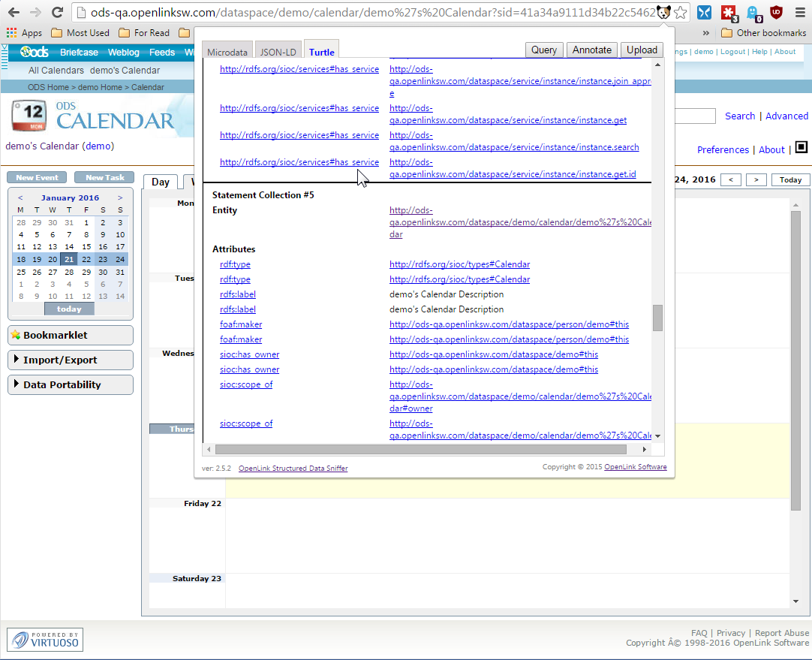
Task: Click the ODS Calendar logo icon
Action: [31, 119]
